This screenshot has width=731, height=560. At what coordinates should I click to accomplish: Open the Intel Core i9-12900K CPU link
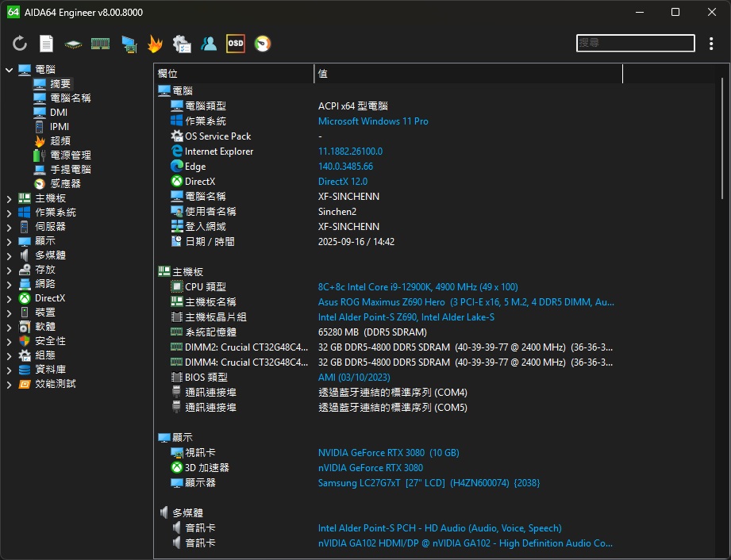(417, 287)
